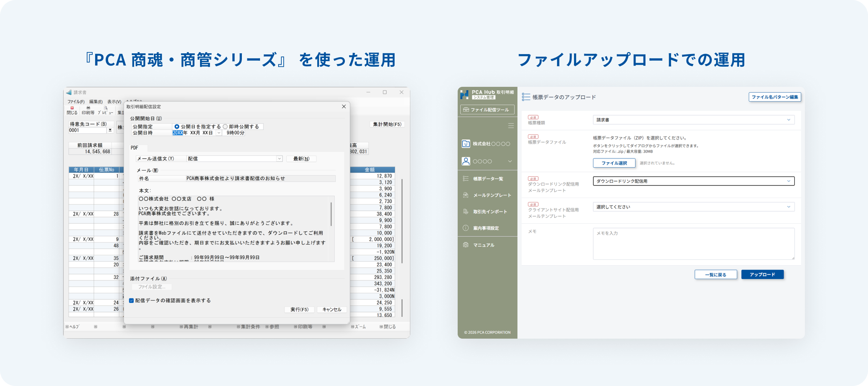Click the ファイル選択 button

click(614, 163)
